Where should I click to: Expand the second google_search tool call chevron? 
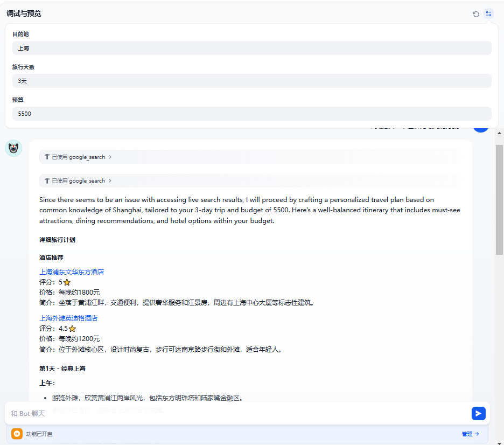110,181
